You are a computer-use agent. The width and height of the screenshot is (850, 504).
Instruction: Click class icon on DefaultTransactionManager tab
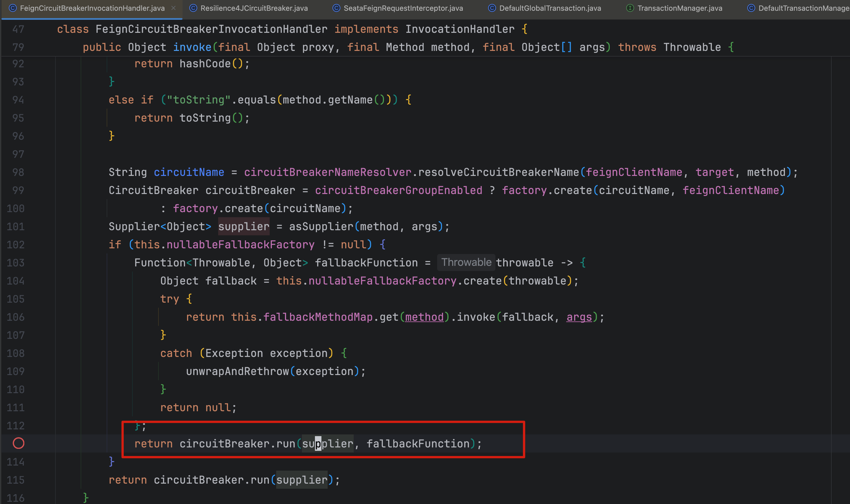[x=751, y=8]
